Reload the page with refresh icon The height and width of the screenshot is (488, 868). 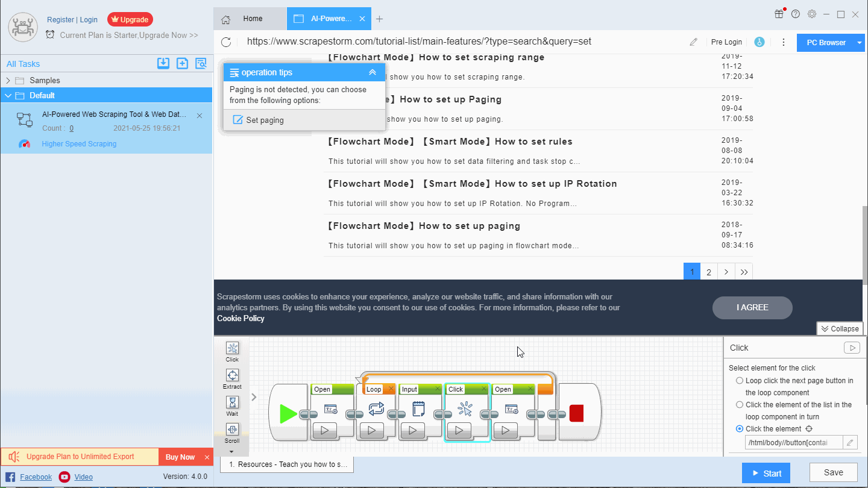226,42
